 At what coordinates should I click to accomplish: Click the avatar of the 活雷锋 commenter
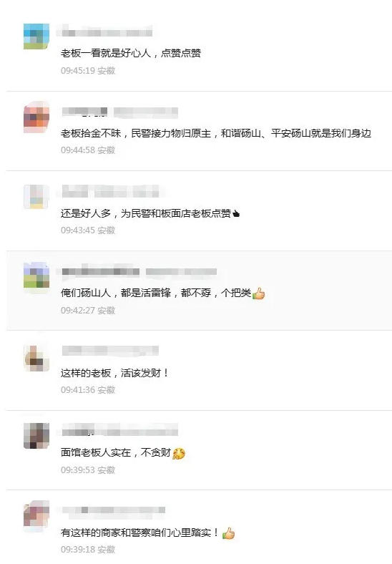(36, 276)
